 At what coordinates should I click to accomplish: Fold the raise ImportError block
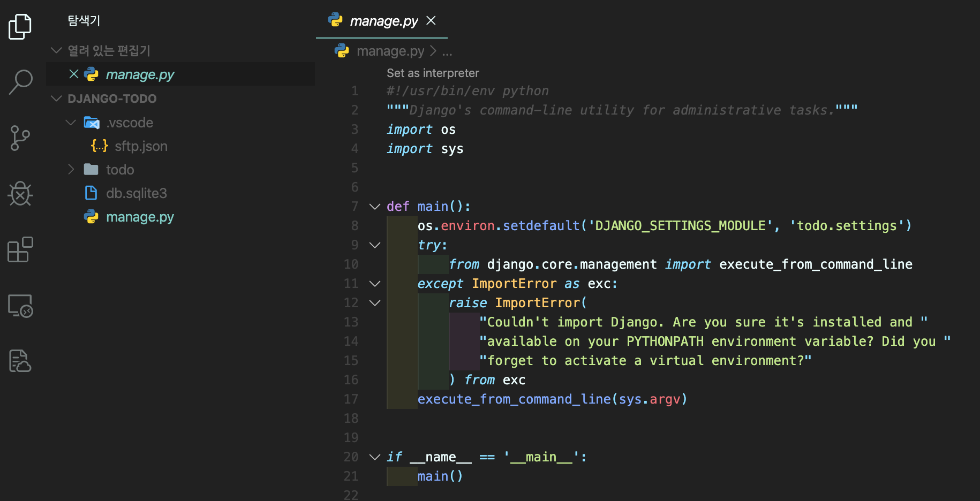(x=375, y=303)
